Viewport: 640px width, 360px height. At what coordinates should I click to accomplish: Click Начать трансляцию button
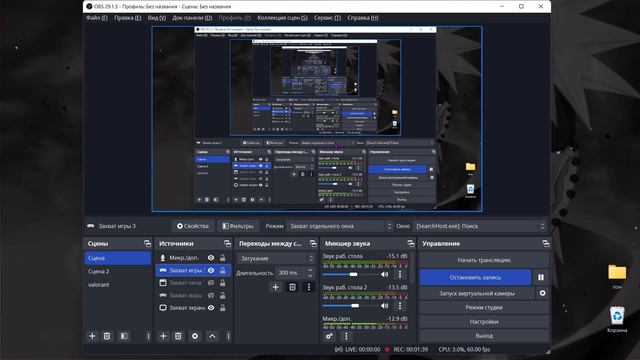coord(484,260)
